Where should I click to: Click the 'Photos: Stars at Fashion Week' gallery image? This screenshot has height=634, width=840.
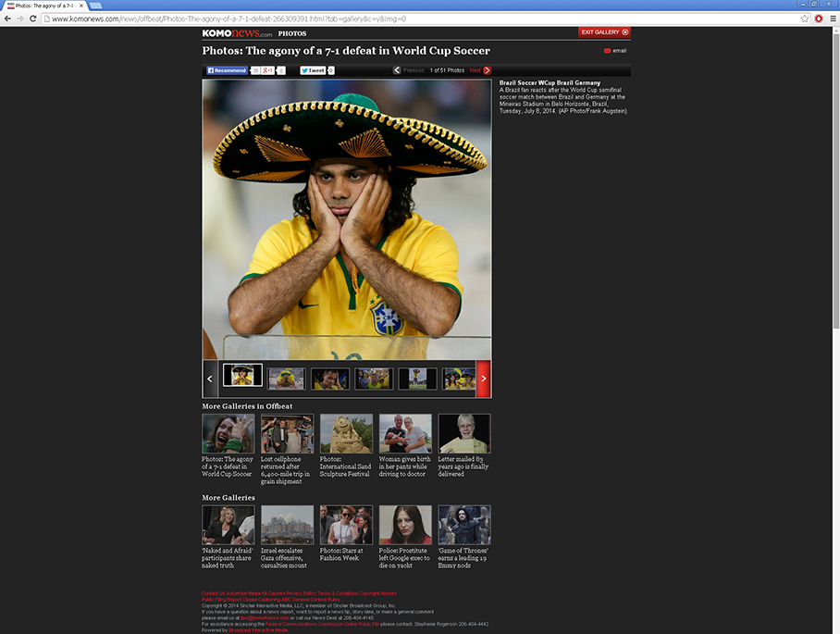point(346,525)
